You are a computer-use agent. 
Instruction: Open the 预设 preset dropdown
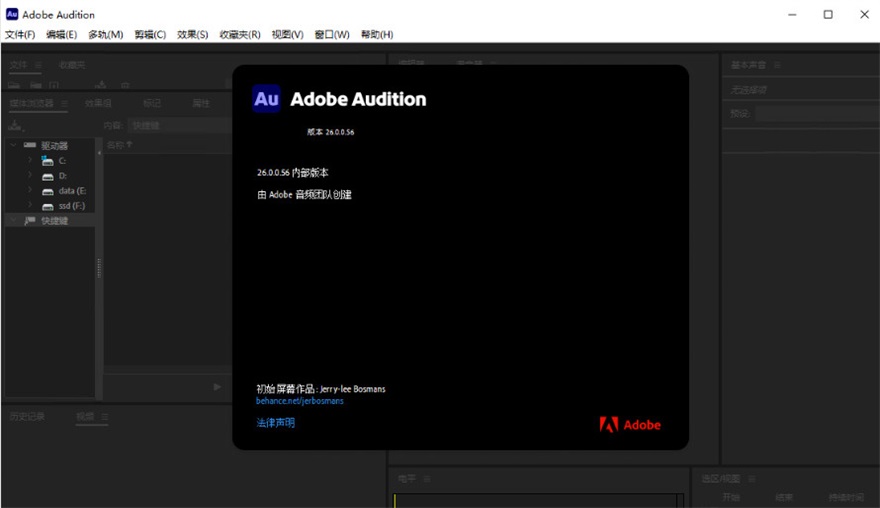click(818, 114)
